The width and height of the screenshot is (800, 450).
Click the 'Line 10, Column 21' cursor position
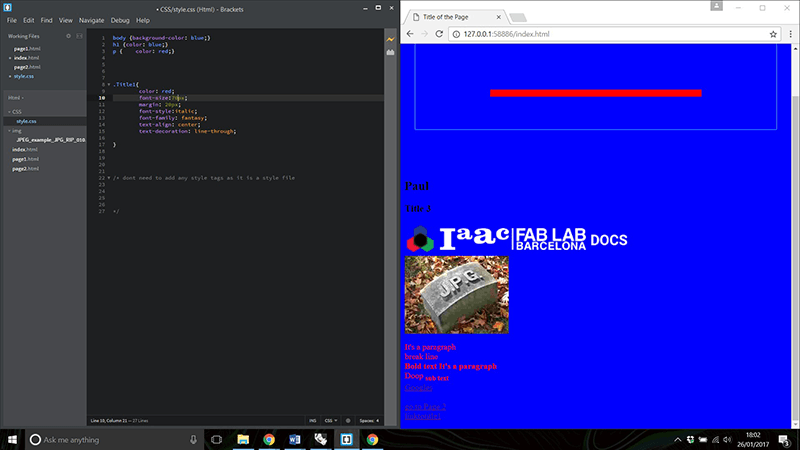click(x=109, y=421)
